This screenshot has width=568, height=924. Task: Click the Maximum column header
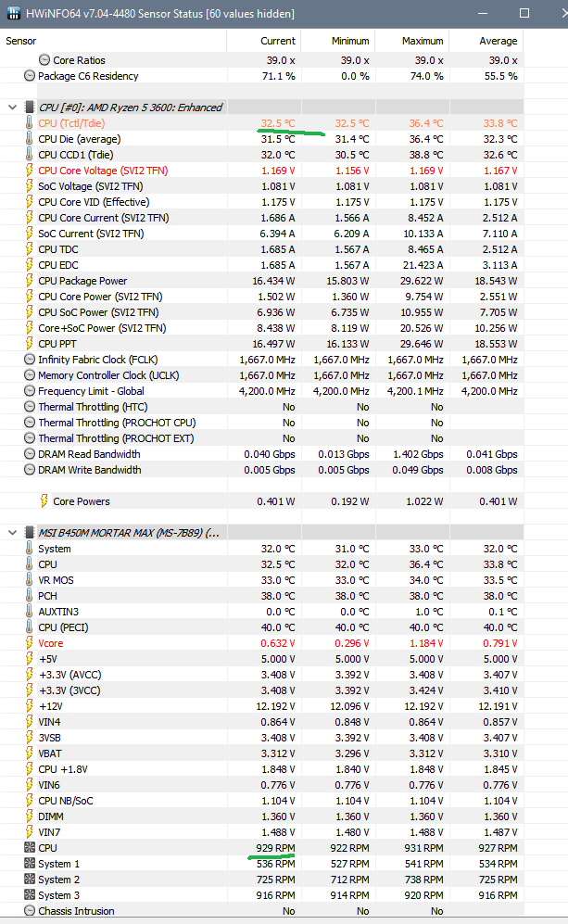[422, 41]
